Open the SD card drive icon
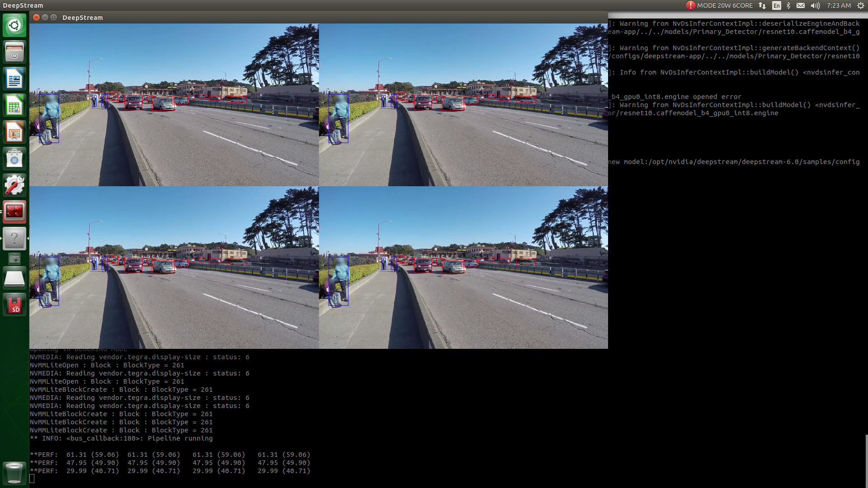The width and height of the screenshot is (868, 488). [x=14, y=305]
